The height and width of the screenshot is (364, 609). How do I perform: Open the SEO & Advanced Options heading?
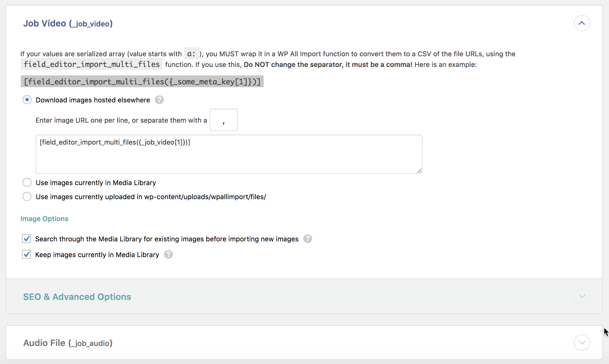77,297
